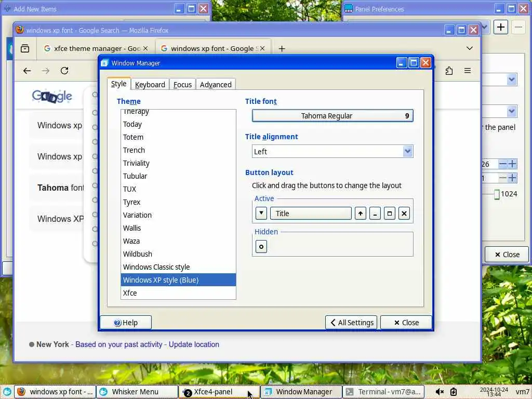Switch to Window Manager taskbar button
532x399 pixels.
point(301,392)
